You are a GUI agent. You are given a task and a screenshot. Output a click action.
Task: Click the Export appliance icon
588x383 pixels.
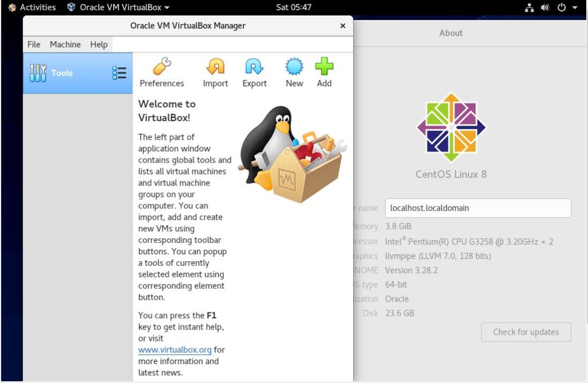[x=254, y=72]
